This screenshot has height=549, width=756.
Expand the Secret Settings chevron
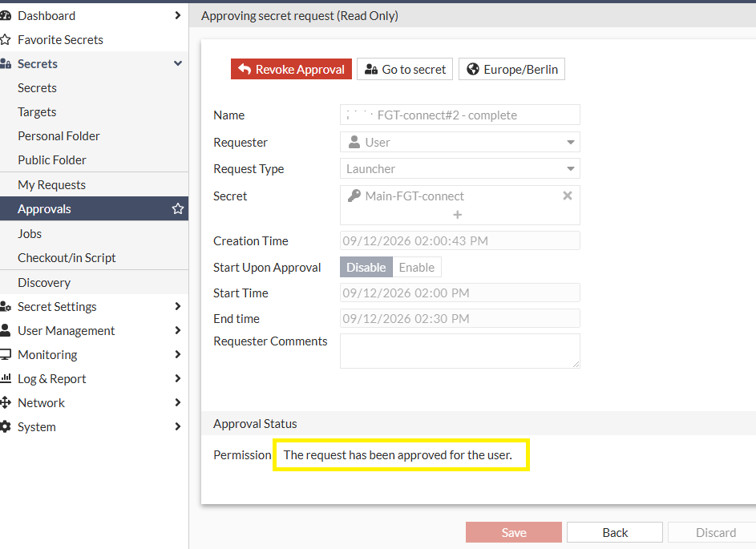(178, 306)
